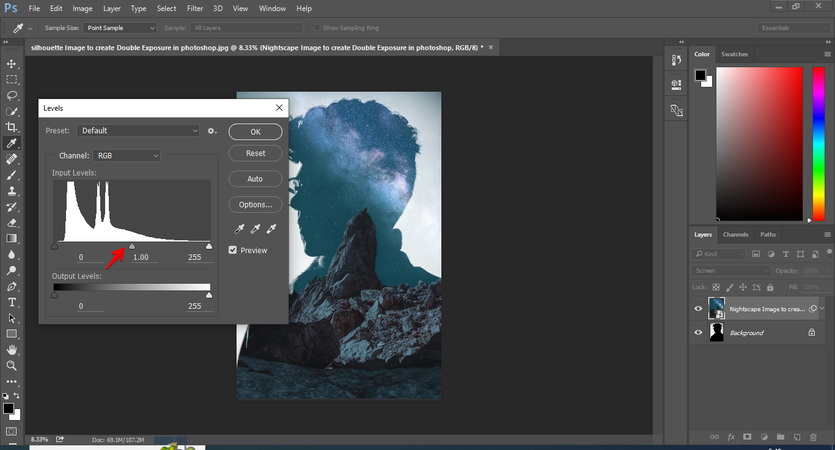
Task: Open the Preset dropdown in Levels
Action: pos(138,130)
